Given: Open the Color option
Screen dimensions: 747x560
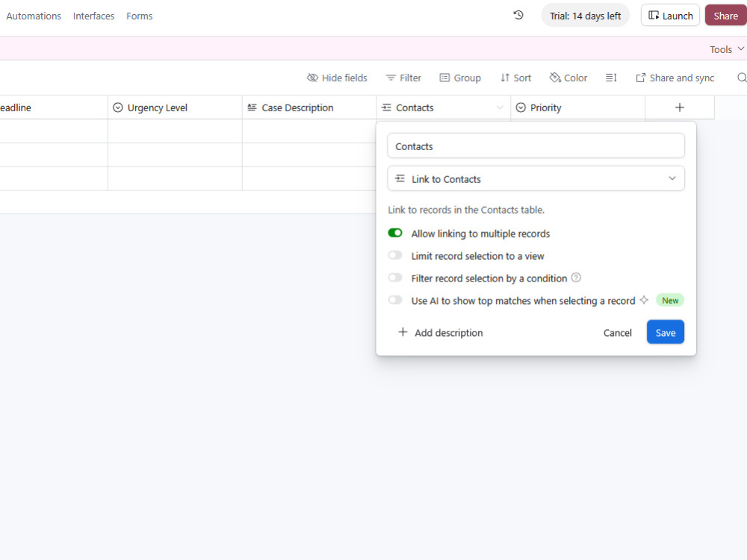Looking at the screenshot, I should (568, 78).
